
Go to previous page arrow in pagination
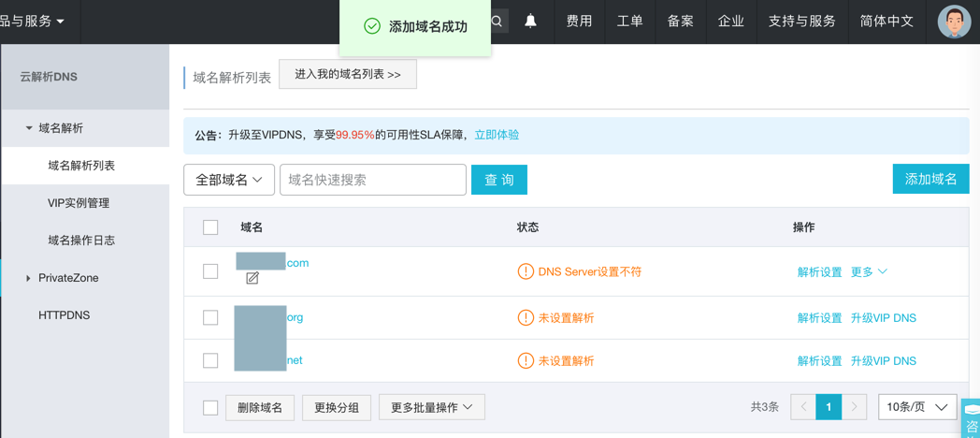point(803,407)
